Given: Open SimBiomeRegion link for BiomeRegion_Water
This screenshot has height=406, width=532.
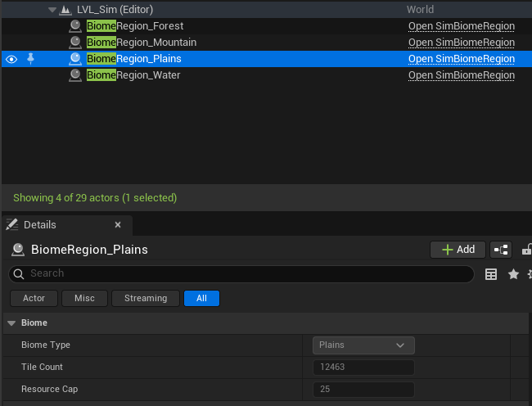Looking at the screenshot, I should click(x=462, y=75).
